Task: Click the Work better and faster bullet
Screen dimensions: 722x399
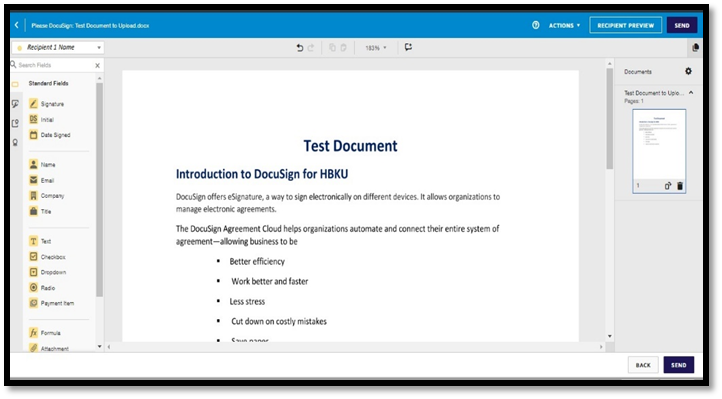Action: pos(269,281)
